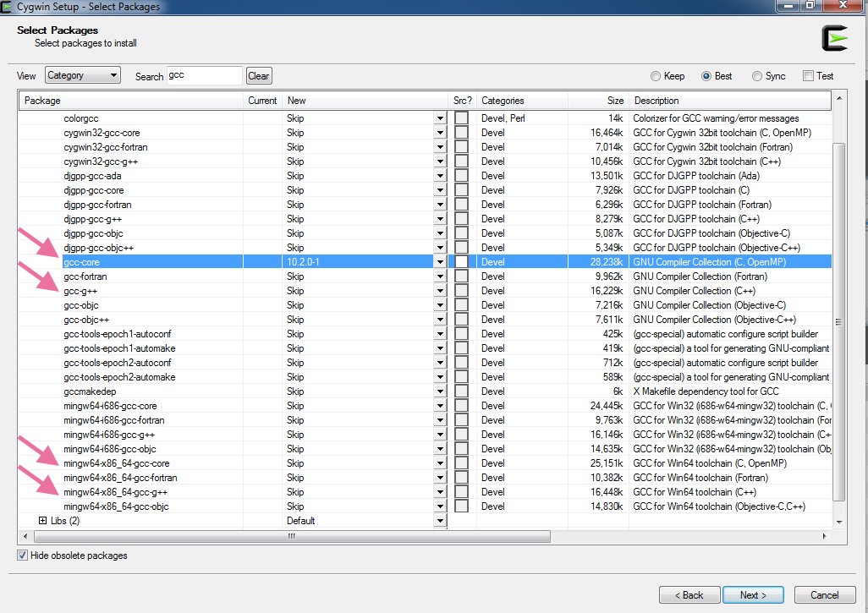
Task: Open the version dropdown for gcc-core
Action: tap(439, 262)
